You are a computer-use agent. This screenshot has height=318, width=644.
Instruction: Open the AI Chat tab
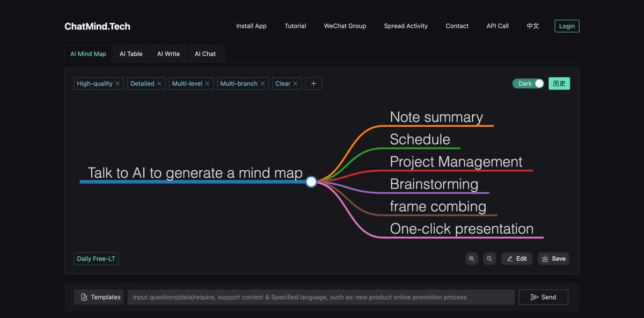(x=206, y=54)
